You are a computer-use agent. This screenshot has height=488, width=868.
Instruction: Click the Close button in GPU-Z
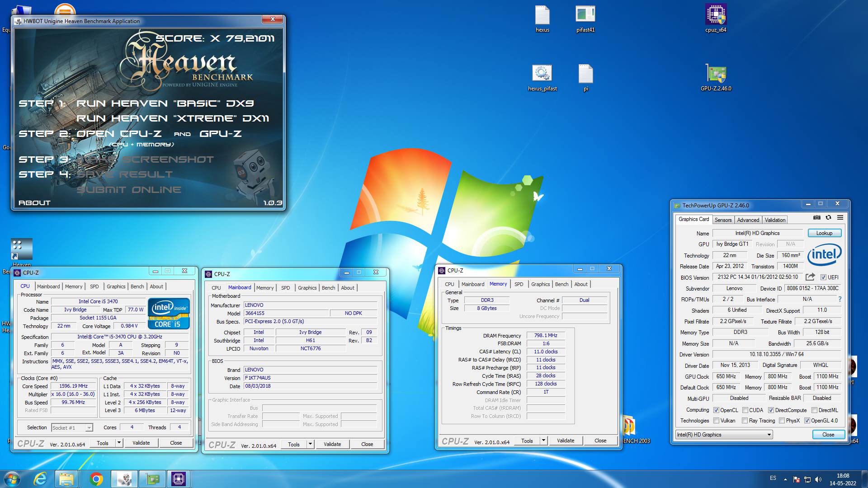pos(828,435)
